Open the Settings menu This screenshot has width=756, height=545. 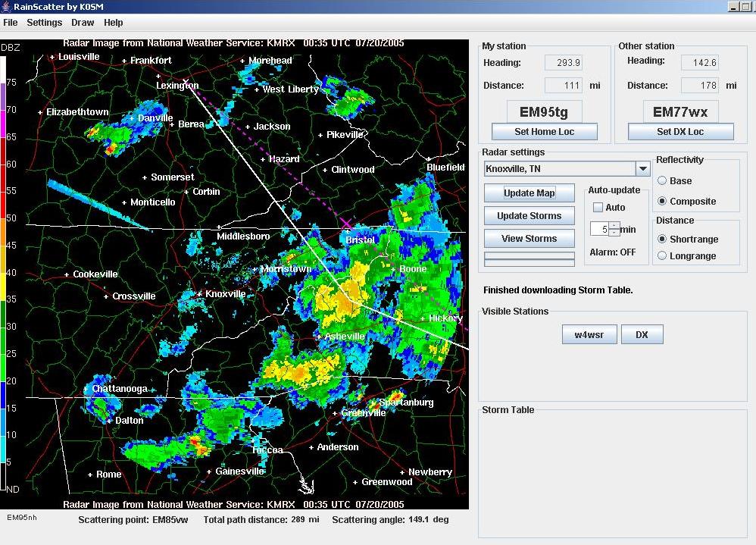point(44,23)
